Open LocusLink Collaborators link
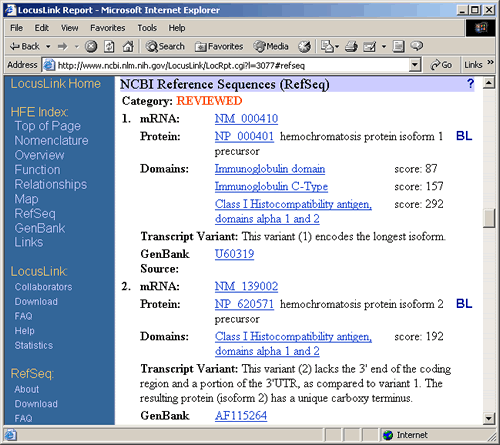500x445 pixels. (x=43, y=287)
